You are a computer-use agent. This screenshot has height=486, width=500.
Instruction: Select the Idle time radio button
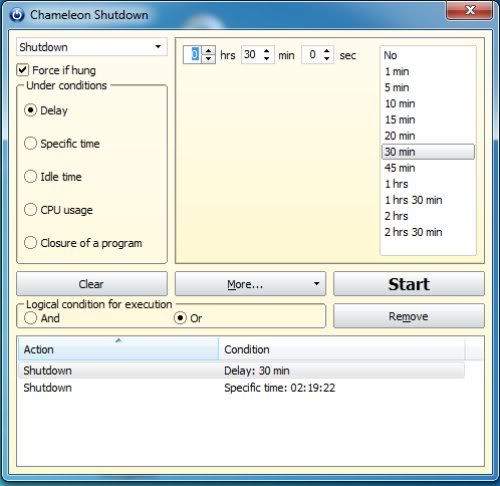coord(30,177)
